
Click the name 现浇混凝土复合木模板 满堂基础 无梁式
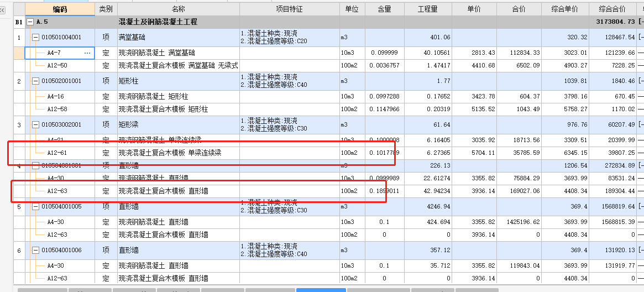(178, 65)
